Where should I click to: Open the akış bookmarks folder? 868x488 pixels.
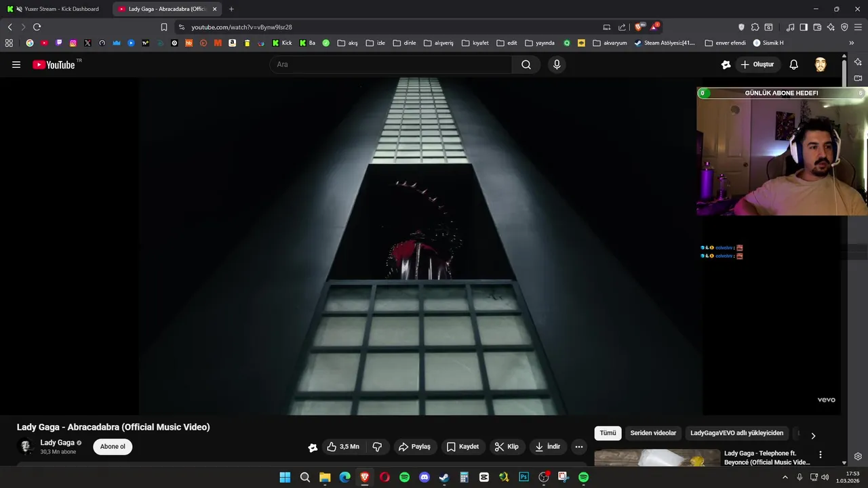pos(347,43)
